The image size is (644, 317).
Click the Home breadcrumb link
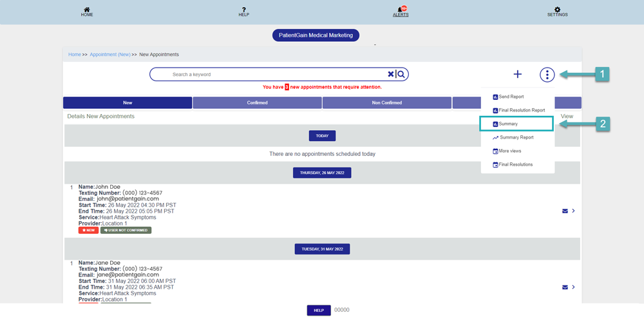click(74, 54)
